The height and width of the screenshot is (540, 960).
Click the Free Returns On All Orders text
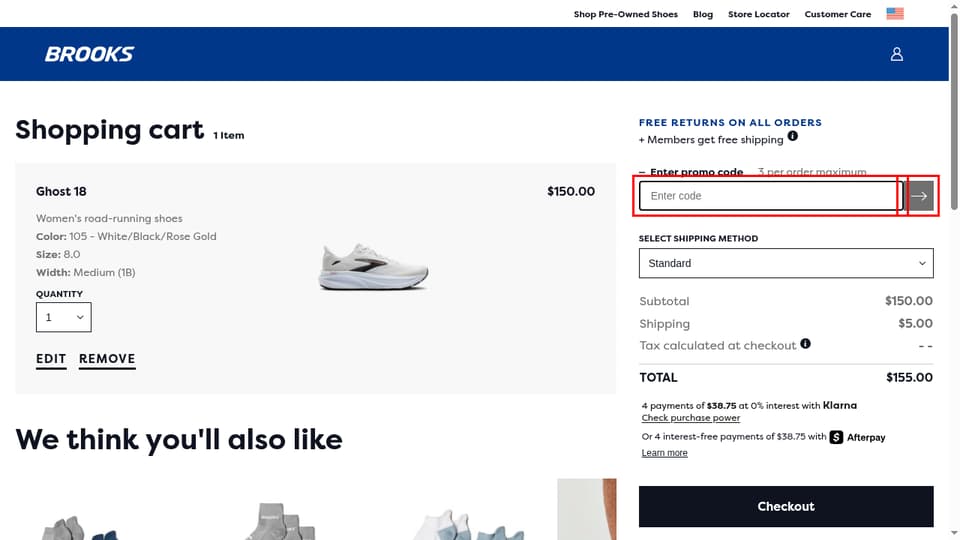click(730, 122)
